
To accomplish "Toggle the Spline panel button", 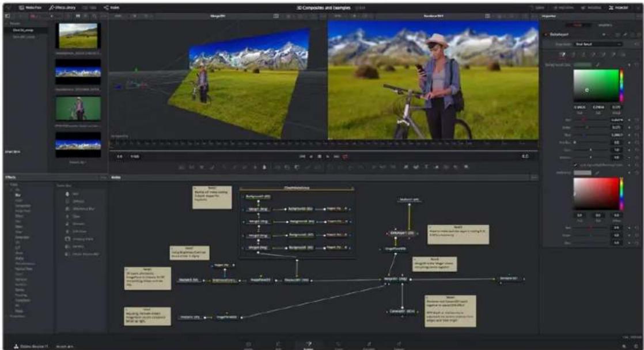I will click(537, 7).
